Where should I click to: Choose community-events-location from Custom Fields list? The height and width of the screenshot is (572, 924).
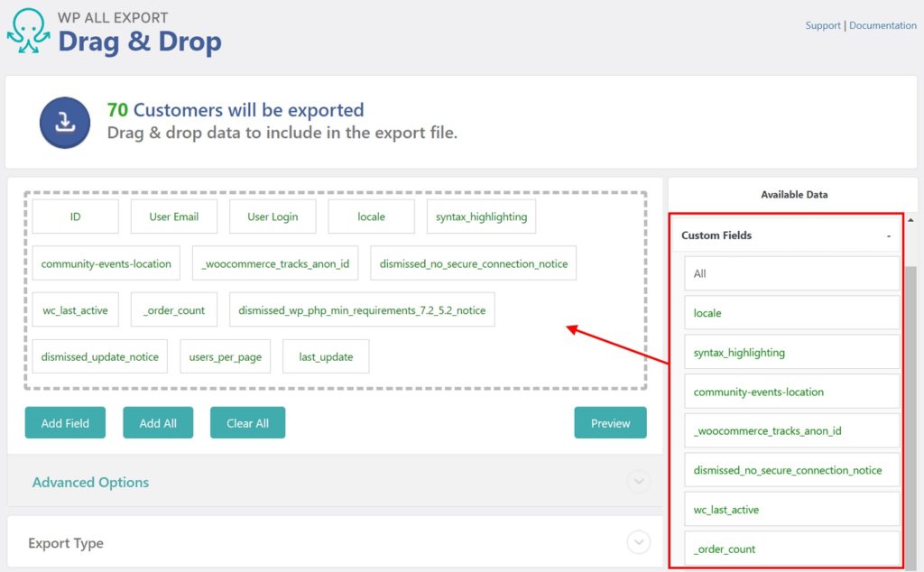point(791,392)
